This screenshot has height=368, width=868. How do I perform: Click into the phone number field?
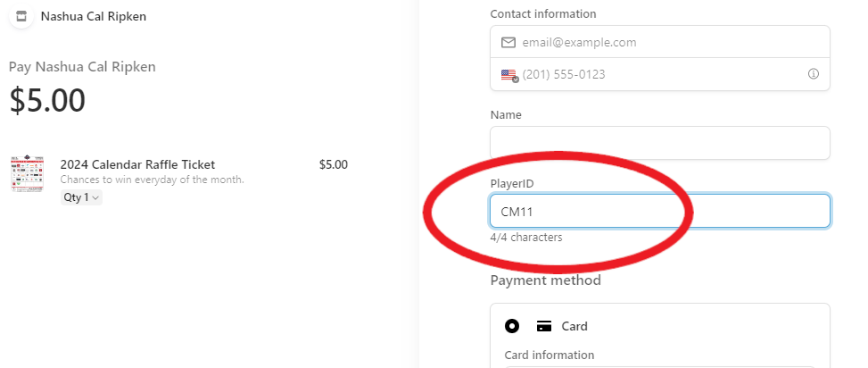click(x=660, y=74)
